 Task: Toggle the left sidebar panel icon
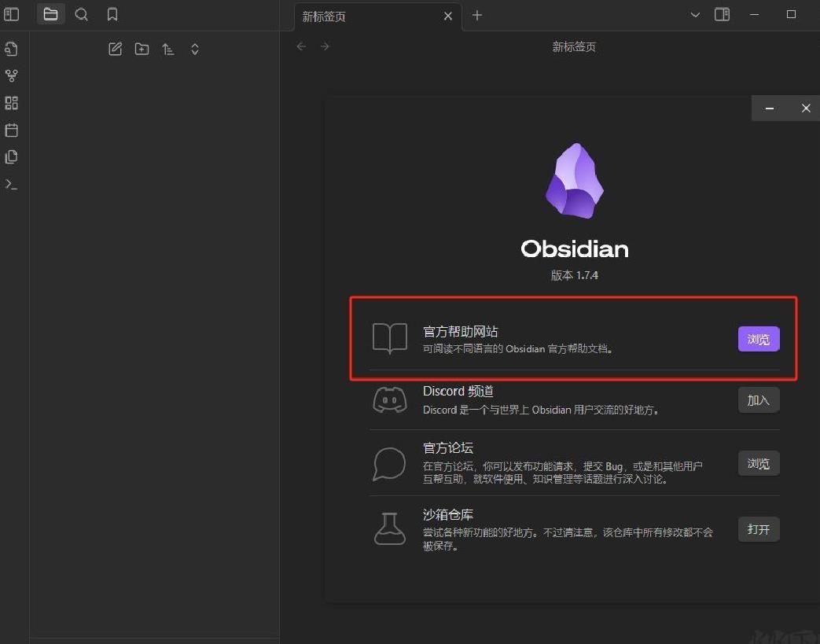coord(11,15)
